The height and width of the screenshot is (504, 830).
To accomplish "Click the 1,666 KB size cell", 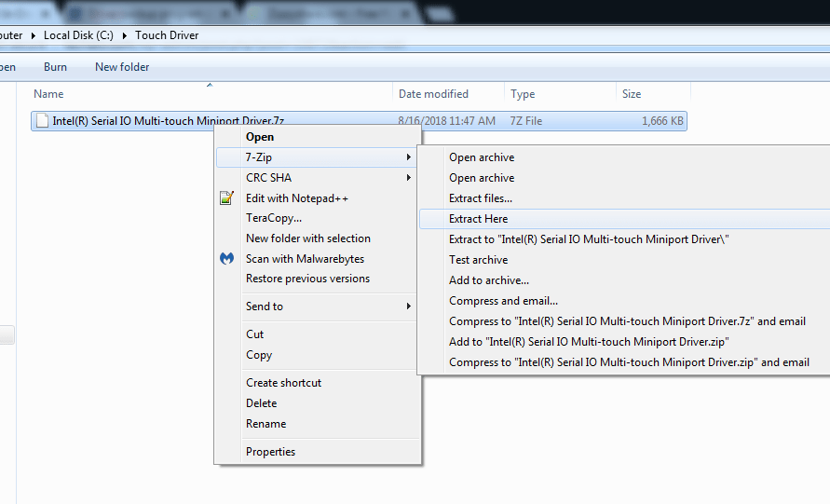I will (x=662, y=121).
